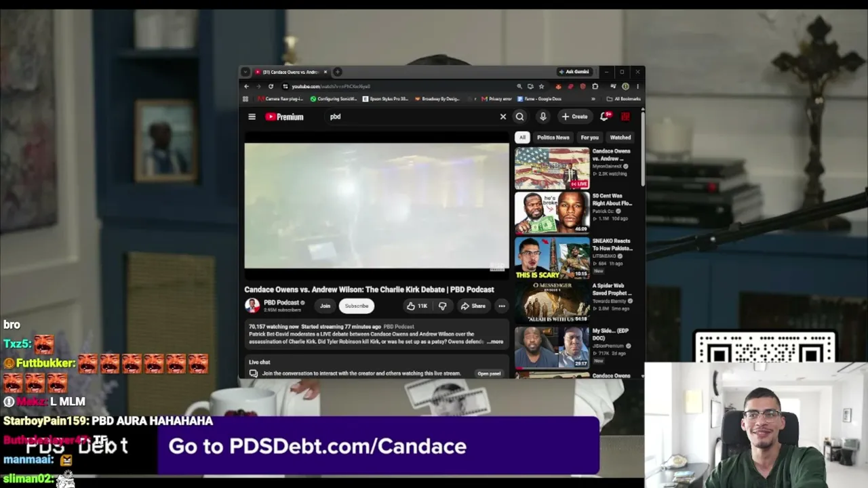The height and width of the screenshot is (488, 868).
Task: Switch to the Candace Owens vs. Andrew tab
Action: point(290,72)
